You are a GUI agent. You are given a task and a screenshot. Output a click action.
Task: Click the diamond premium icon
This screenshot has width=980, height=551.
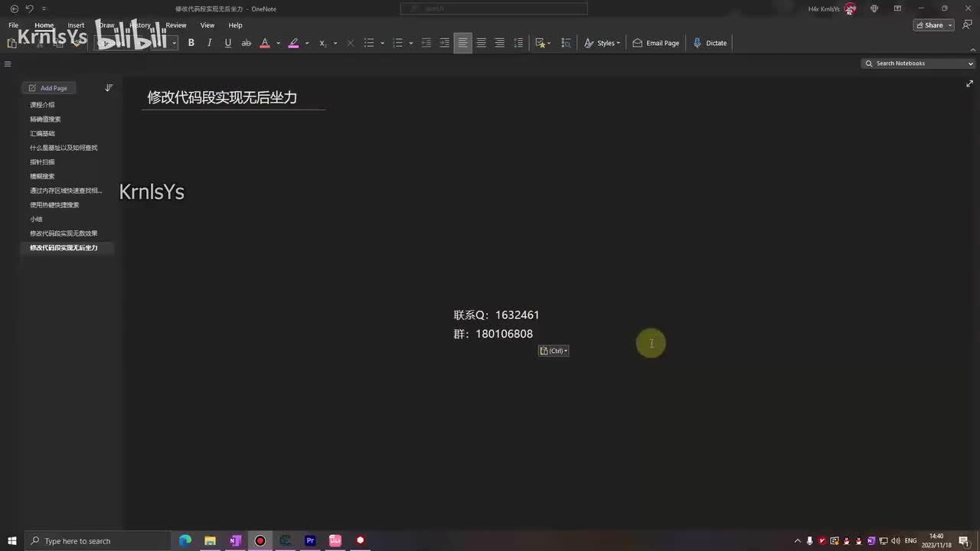[x=874, y=8]
